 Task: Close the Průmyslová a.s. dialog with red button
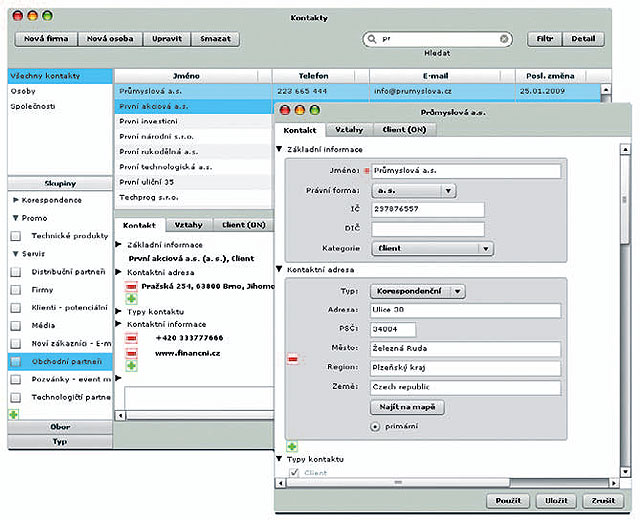(284, 110)
